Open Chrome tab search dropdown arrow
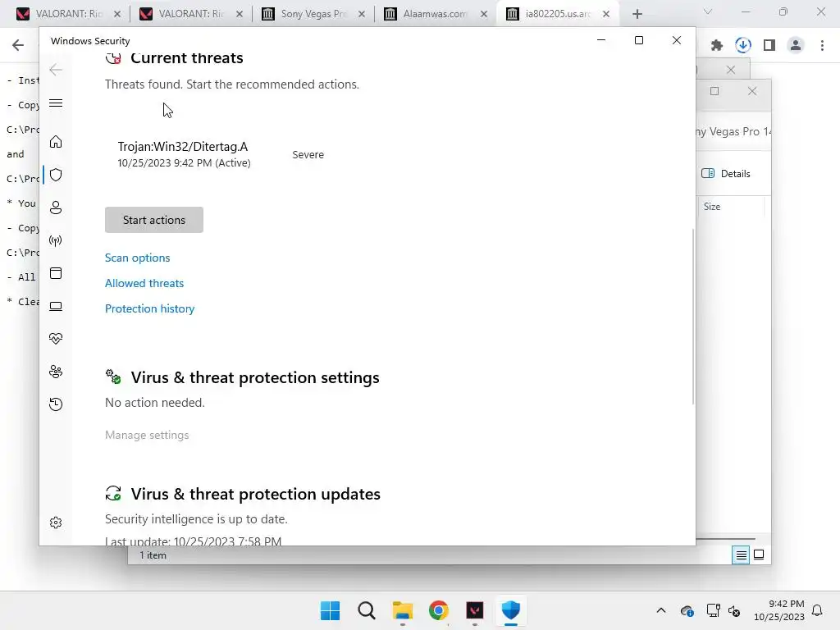This screenshot has height=630, width=840. click(708, 11)
